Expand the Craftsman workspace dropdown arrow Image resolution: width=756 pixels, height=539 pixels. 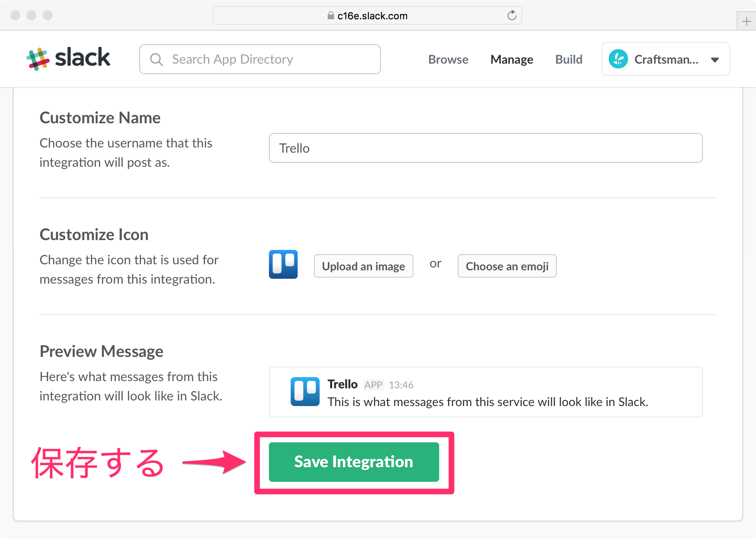[x=715, y=60]
